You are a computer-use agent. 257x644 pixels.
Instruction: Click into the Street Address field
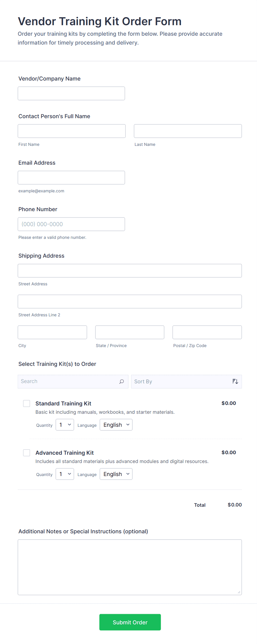click(130, 271)
